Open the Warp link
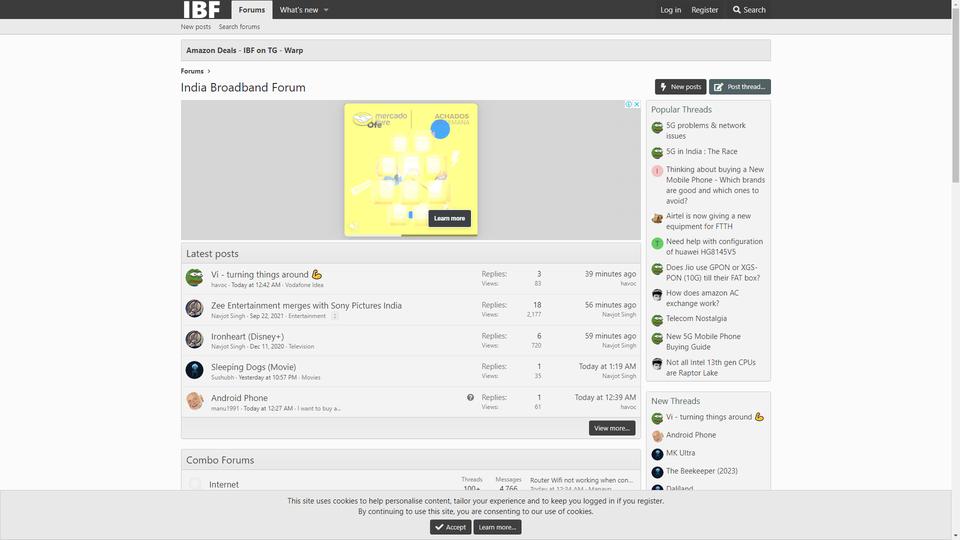Screen dimensions: 960x540 (x=293, y=50)
